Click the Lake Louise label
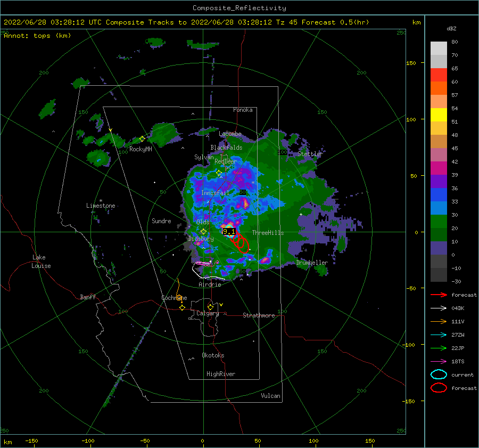This screenshot has width=479, height=448. coord(41,262)
